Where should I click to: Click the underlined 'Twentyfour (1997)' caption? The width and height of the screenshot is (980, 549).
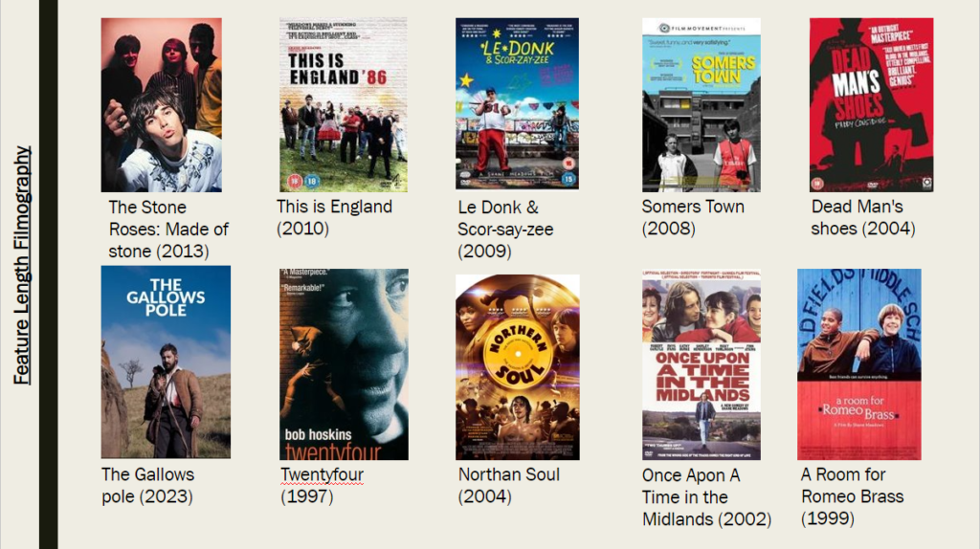tap(322, 485)
